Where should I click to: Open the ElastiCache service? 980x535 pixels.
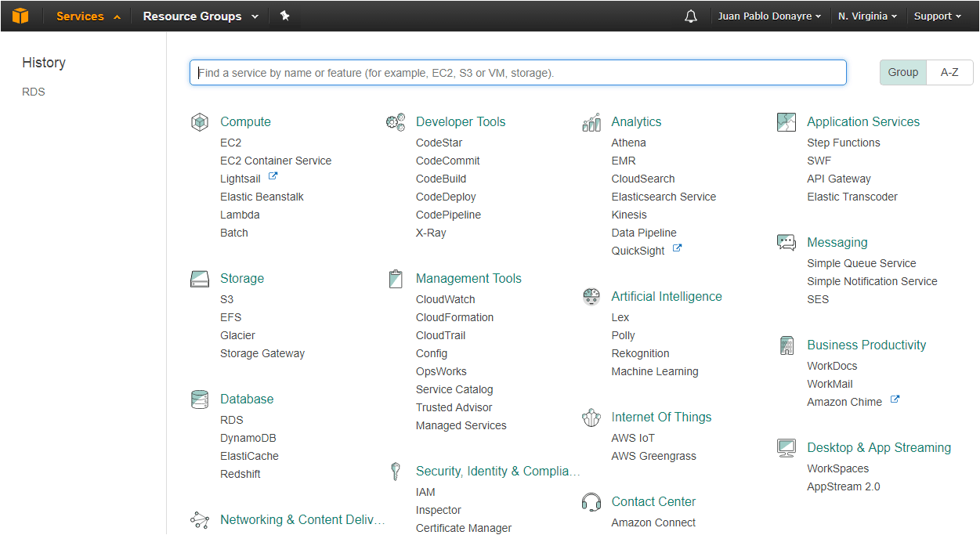pos(249,456)
